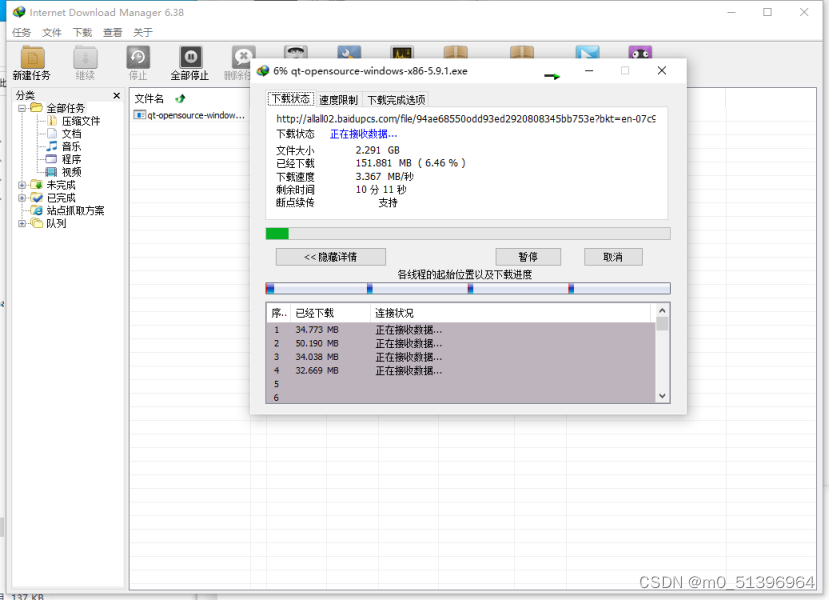Select thread row number 6
Image resolution: width=830 pixels, height=600 pixels.
click(x=461, y=397)
